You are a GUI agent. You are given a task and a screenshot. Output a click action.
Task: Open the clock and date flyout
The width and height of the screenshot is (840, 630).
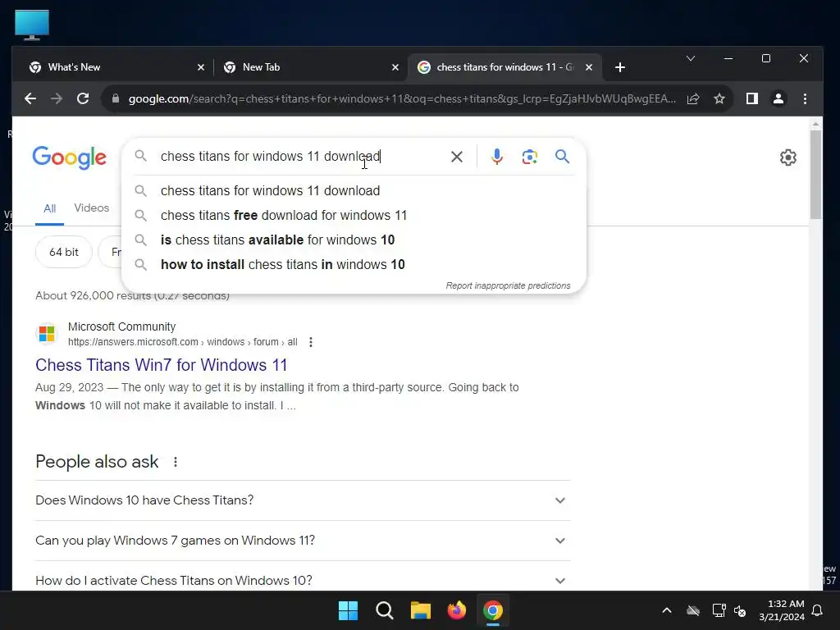click(782, 610)
